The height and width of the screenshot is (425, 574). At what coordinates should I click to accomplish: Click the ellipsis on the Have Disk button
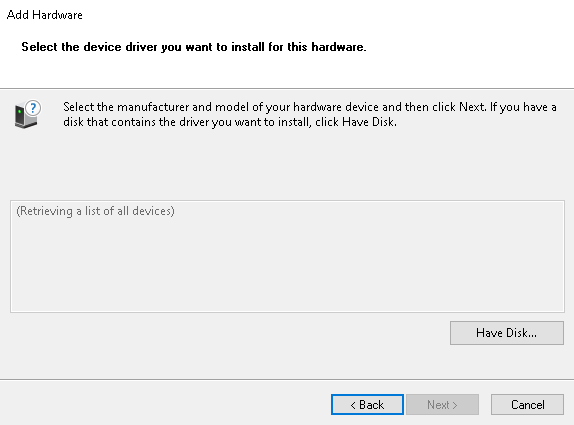pyautogui.click(x=533, y=336)
